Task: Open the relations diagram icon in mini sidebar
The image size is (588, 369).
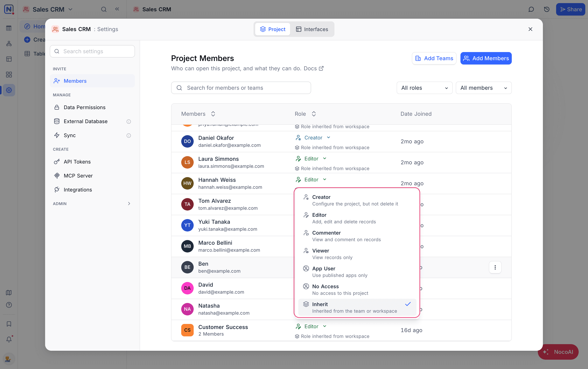Action: [x=9, y=44]
